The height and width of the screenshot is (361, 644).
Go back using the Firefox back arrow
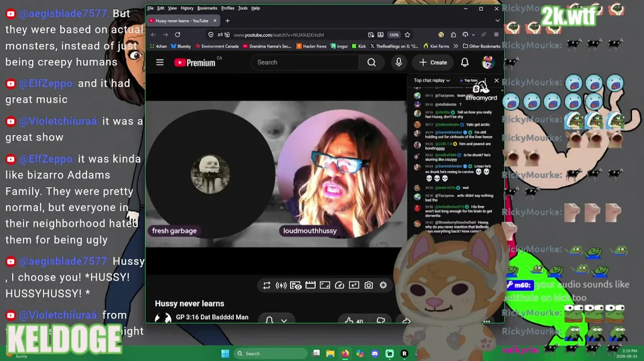point(154,35)
